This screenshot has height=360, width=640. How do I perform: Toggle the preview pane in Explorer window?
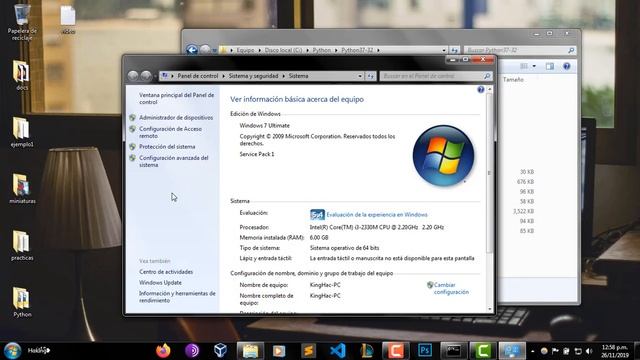pos(550,66)
